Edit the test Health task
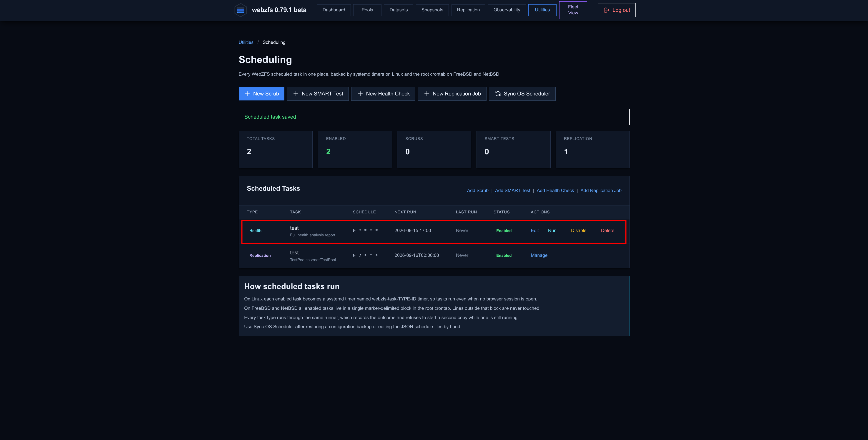This screenshot has height=440, width=868. 534,230
